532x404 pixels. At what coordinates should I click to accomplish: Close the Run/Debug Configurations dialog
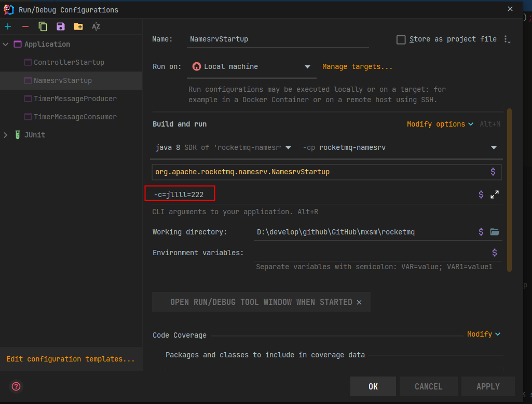click(x=510, y=9)
